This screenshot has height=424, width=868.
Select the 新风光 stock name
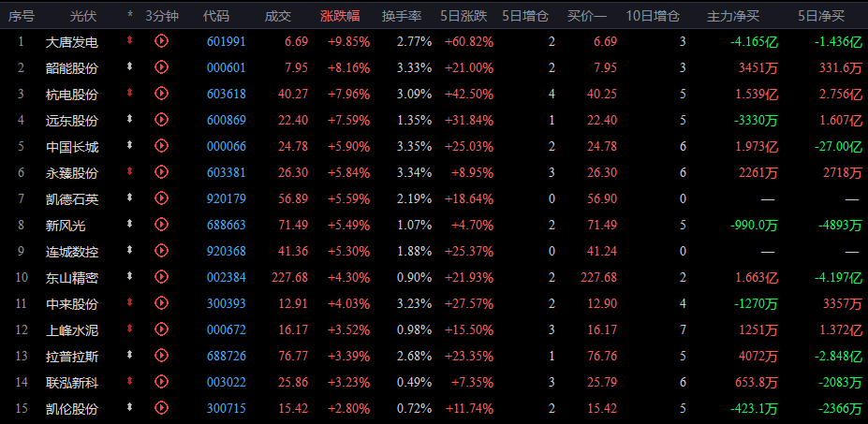tap(66, 226)
